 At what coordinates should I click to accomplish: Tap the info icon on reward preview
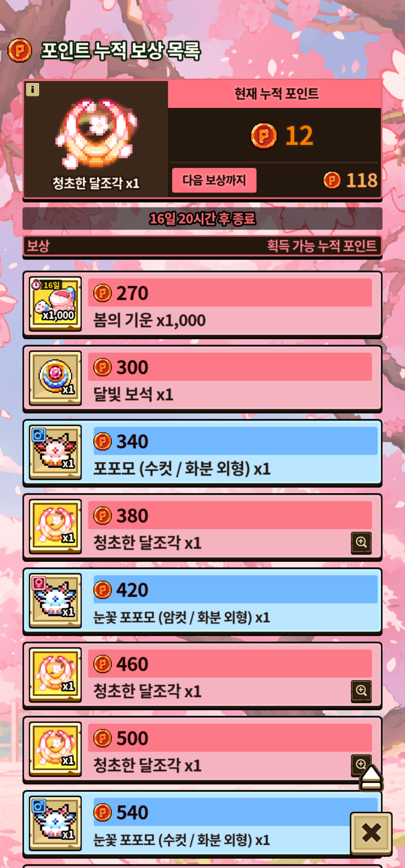click(x=33, y=90)
